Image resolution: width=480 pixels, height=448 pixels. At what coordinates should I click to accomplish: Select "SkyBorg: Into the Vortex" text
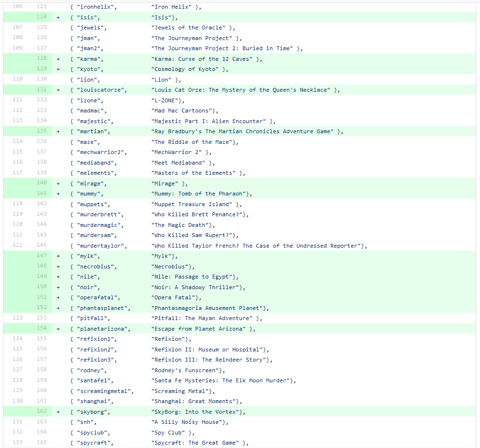click(x=195, y=412)
